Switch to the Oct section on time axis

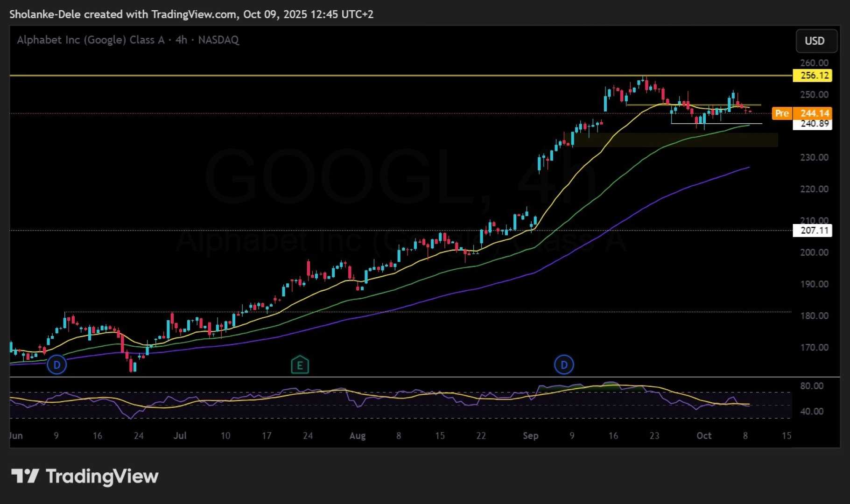click(x=705, y=435)
